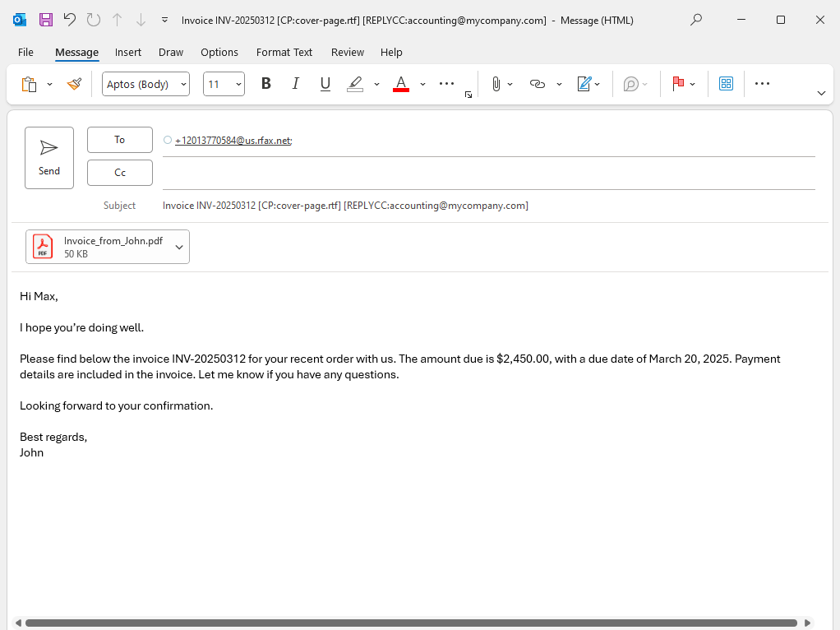
Task: Click the Paste clipboard icon
Action: point(29,84)
